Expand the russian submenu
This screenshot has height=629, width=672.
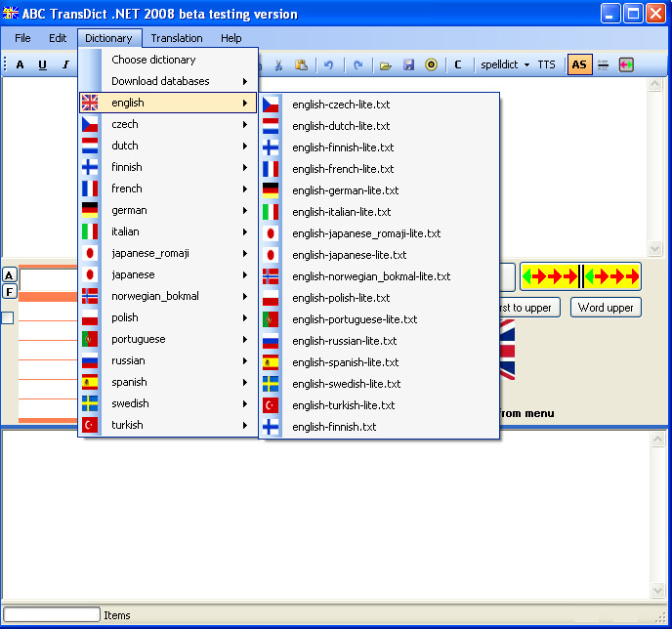(168, 360)
